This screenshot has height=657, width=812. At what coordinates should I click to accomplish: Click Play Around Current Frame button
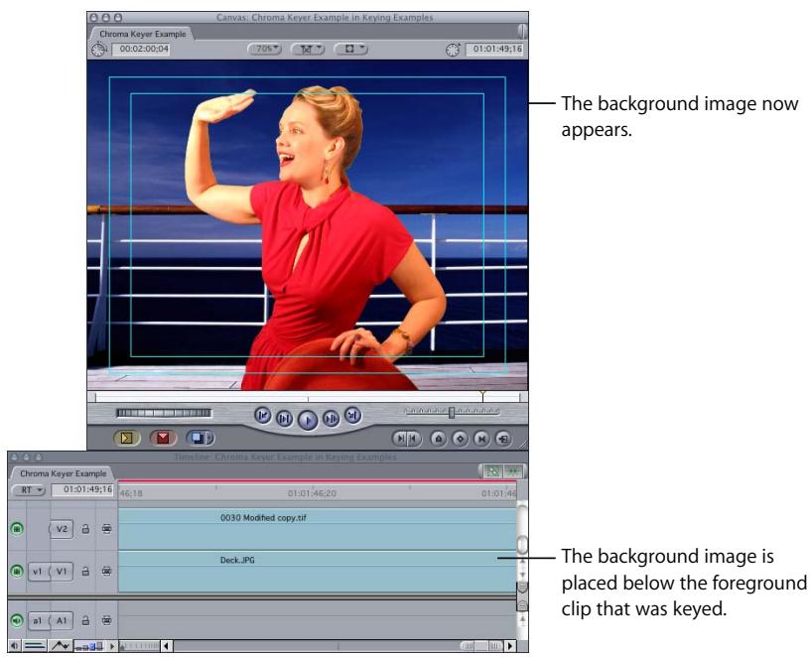331,418
